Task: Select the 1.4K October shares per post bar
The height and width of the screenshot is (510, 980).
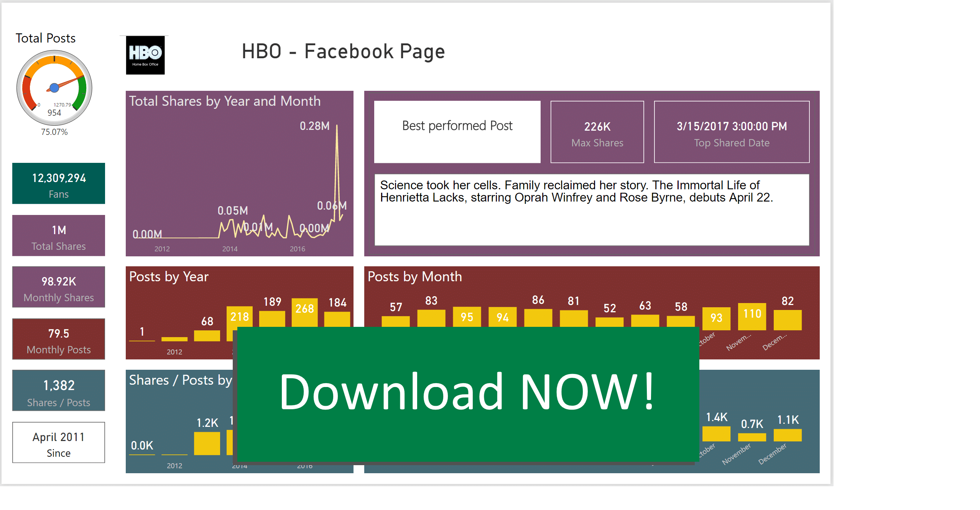Action: [x=716, y=434]
